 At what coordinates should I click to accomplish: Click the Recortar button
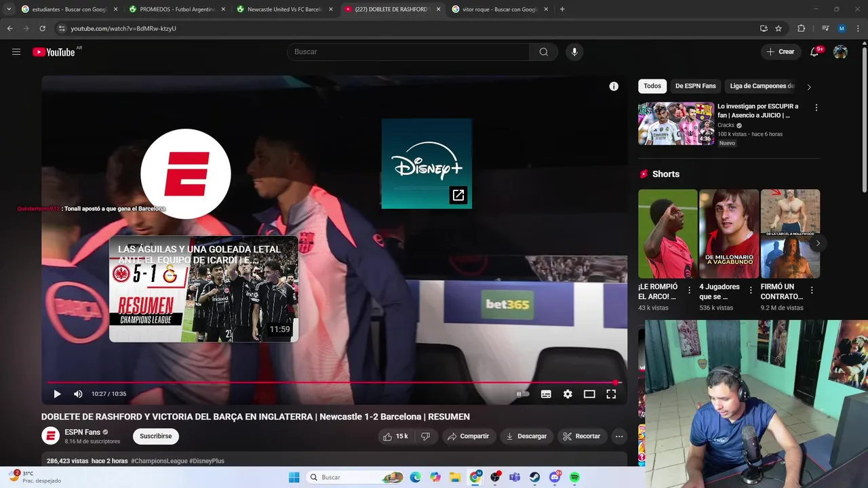pos(582,436)
